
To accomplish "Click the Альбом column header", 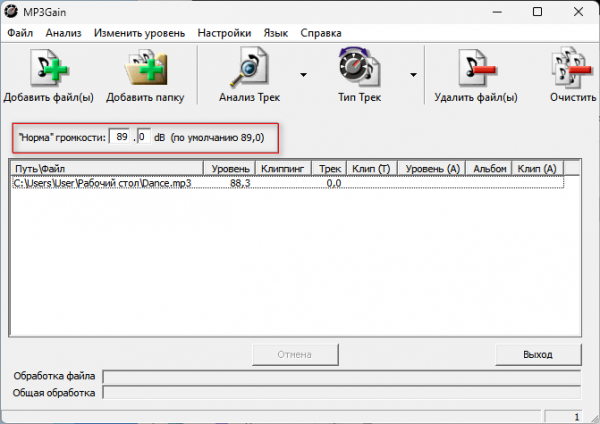I will 489,169.
